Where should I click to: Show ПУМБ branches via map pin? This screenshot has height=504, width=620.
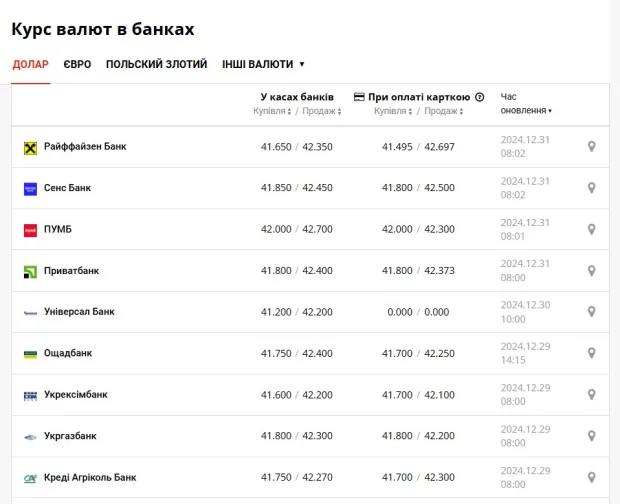tap(591, 230)
